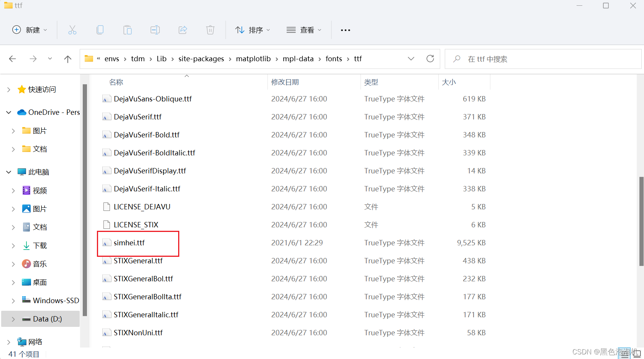
Task: Click the Cut icon in the toolbar
Action: tap(72, 30)
